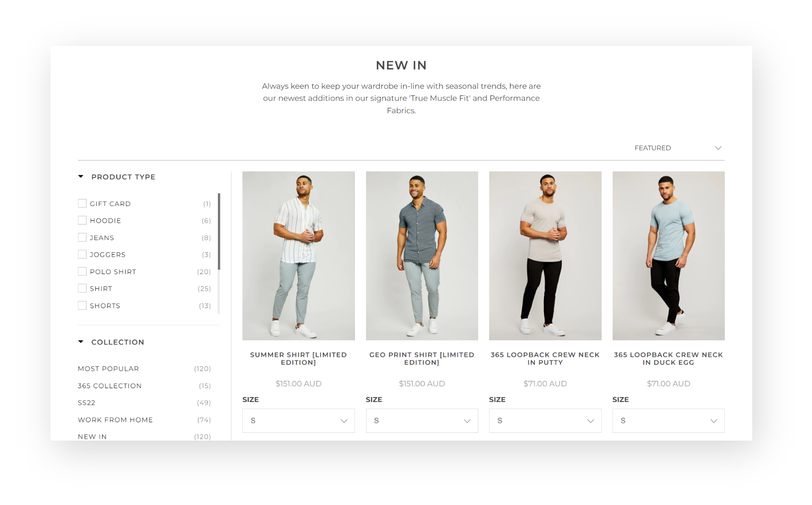Viewport: 812px width, 505px height.
Task: Select the SS22 collection filter
Action: (x=86, y=403)
